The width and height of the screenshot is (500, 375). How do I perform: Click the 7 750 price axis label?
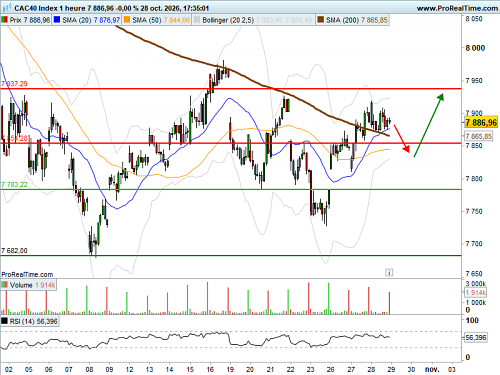tap(474, 211)
